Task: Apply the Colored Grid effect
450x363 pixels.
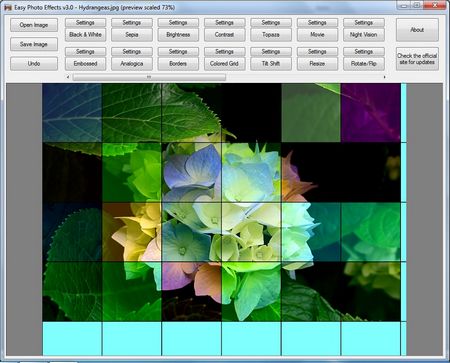Action: [x=224, y=64]
